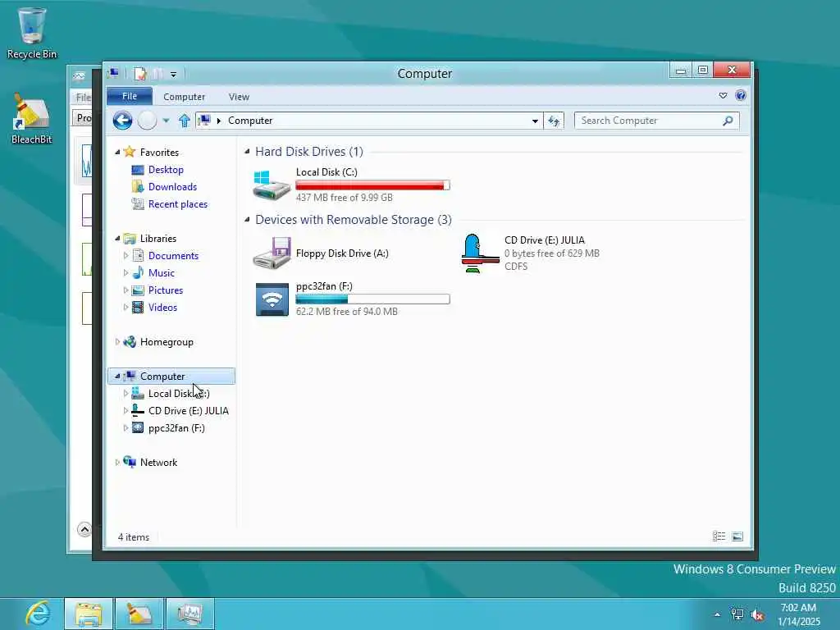Show hidden system tray icons
Screen dimensions: 840x630
point(717,614)
